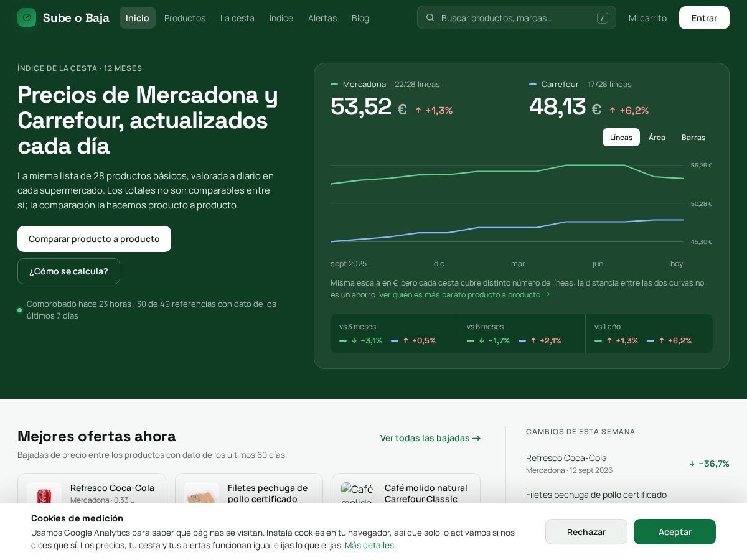The image size is (747, 560).
Task: Switch chart to Barras view
Action: 693,137
